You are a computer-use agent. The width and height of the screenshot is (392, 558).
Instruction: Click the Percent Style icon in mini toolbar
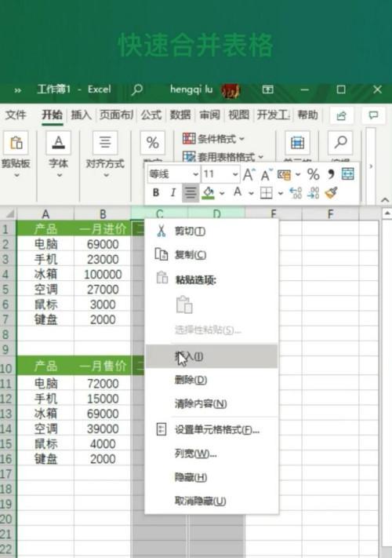click(x=313, y=174)
